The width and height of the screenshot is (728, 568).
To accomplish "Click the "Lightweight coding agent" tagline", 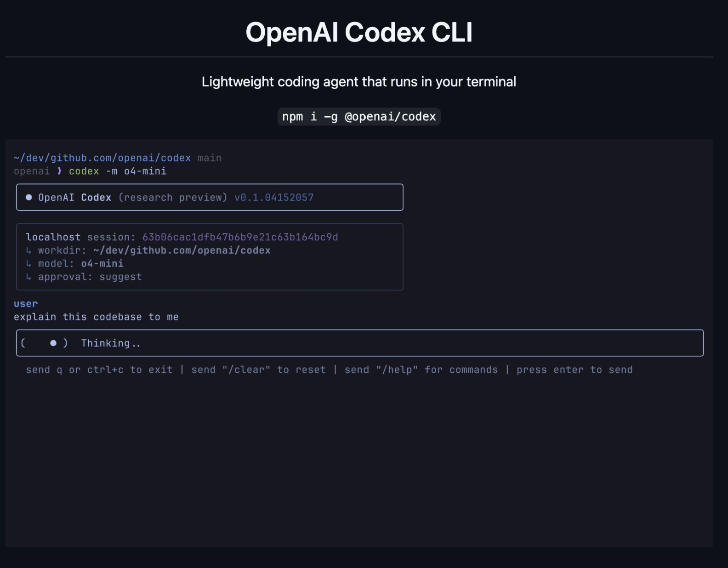I will point(359,82).
